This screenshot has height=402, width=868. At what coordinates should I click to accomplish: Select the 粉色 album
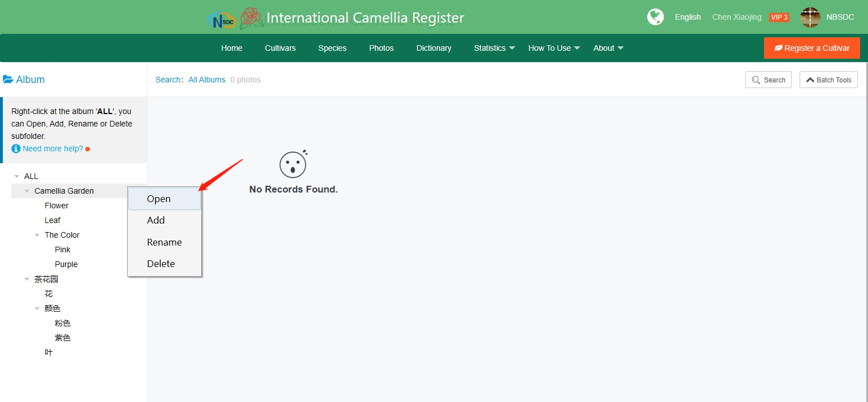[x=63, y=323]
